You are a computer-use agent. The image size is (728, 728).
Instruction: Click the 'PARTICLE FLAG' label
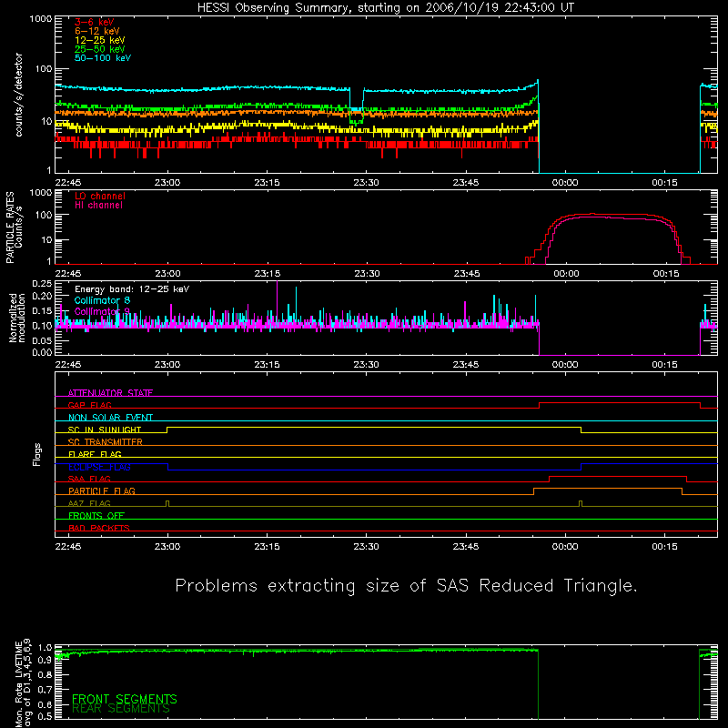[x=102, y=490]
